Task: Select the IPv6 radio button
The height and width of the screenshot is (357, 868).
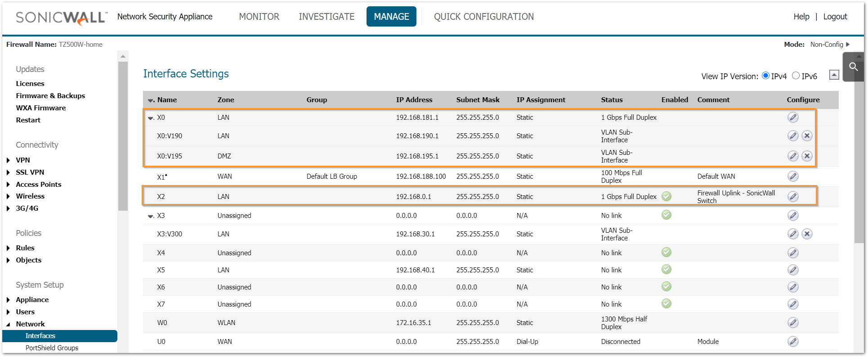Action: pos(796,76)
